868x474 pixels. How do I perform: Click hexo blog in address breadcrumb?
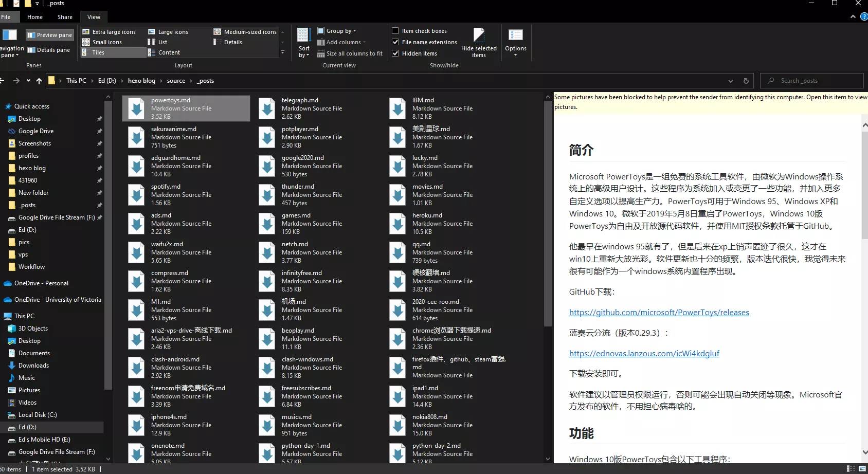[141, 81]
